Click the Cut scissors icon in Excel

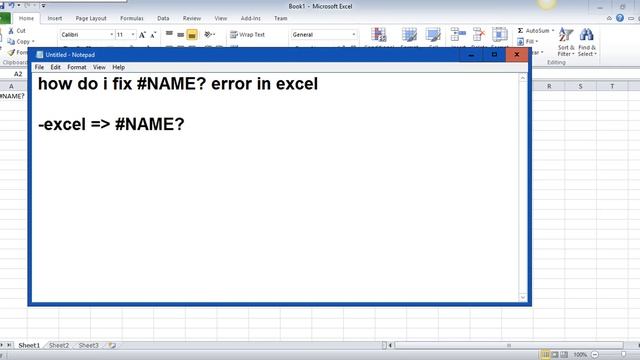pyautogui.click(x=11, y=31)
